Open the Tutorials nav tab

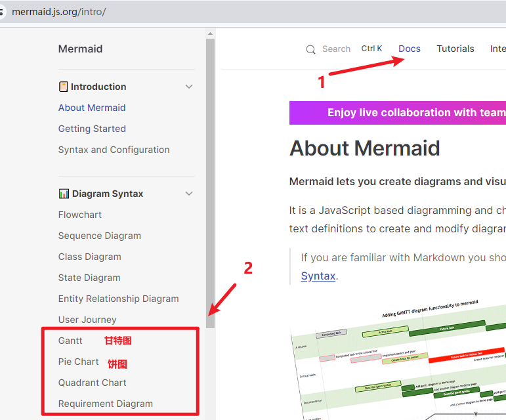[455, 49]
